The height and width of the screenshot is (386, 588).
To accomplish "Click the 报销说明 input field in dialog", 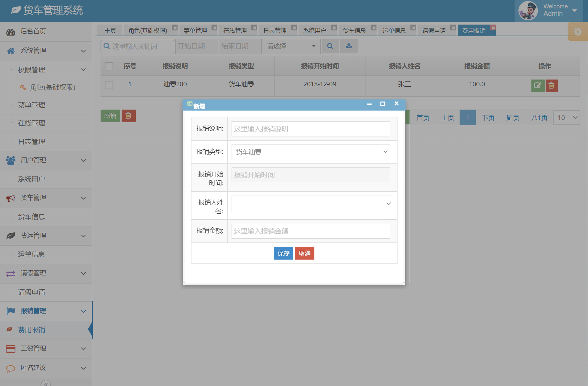I will coord(310,129).
